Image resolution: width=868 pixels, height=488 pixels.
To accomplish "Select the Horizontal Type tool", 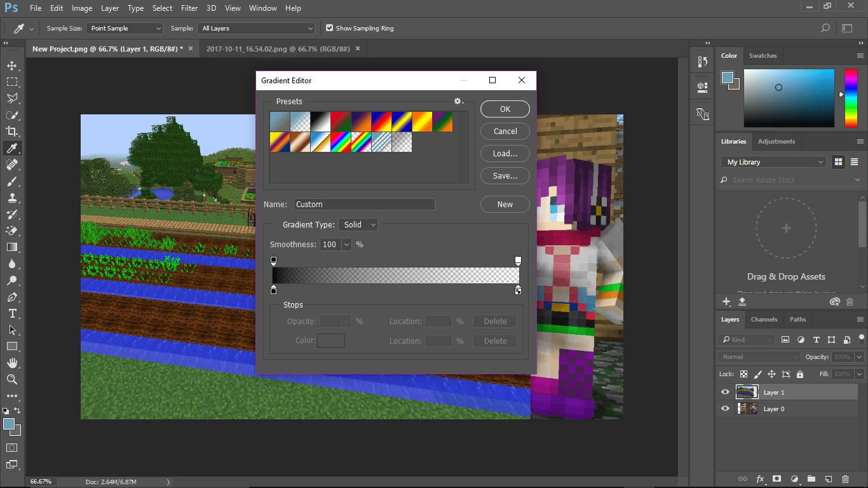I will [12, 313].
